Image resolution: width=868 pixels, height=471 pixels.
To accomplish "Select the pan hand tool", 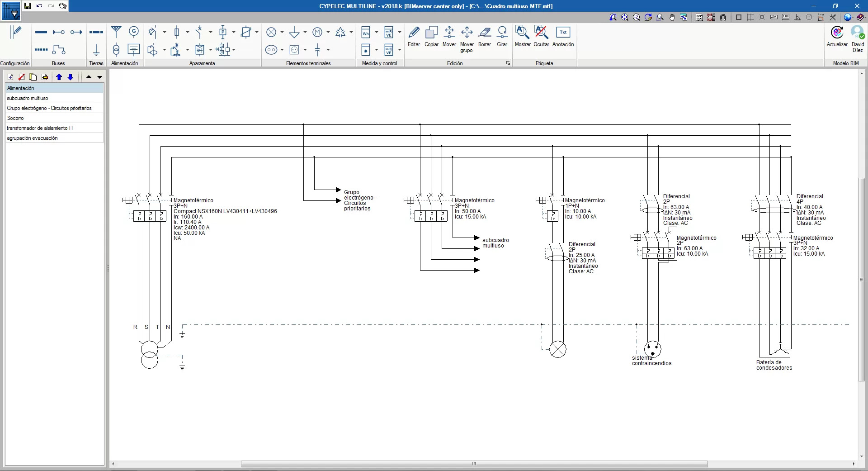I will pyautogui.click(x=672, y=17).
